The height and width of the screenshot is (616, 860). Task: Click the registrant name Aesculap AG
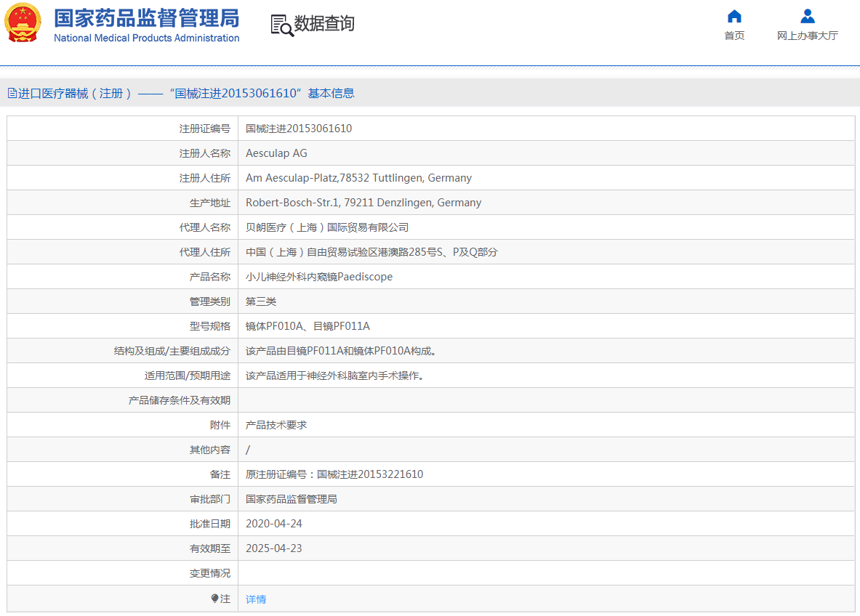click(x=276, y=153)
